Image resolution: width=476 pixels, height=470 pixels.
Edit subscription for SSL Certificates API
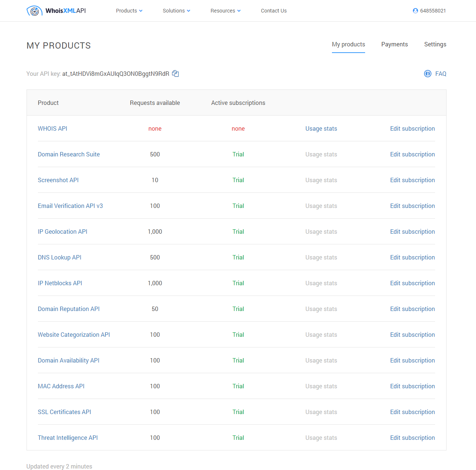coord(413,412)
